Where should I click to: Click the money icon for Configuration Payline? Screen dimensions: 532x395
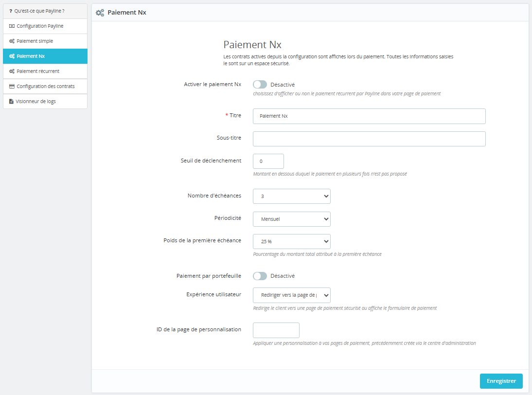click(12, 26)
